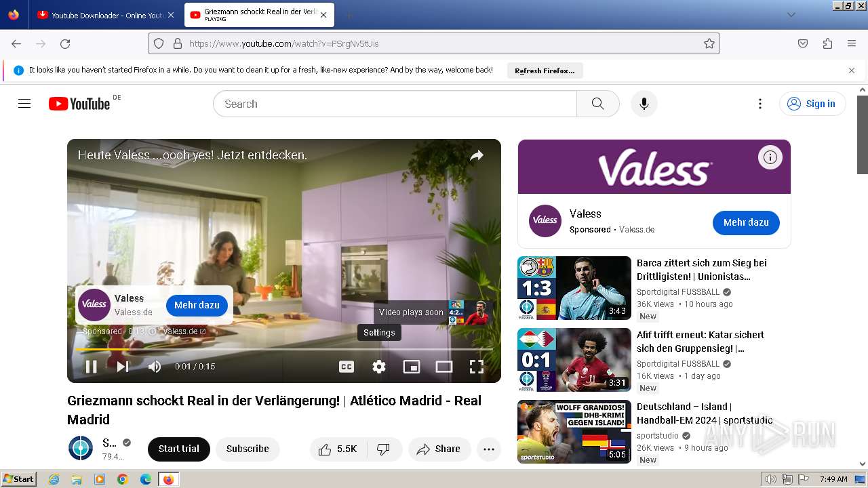Click Sign in button
The width and height of the screenshot is (868, 488).
[812, 104]
